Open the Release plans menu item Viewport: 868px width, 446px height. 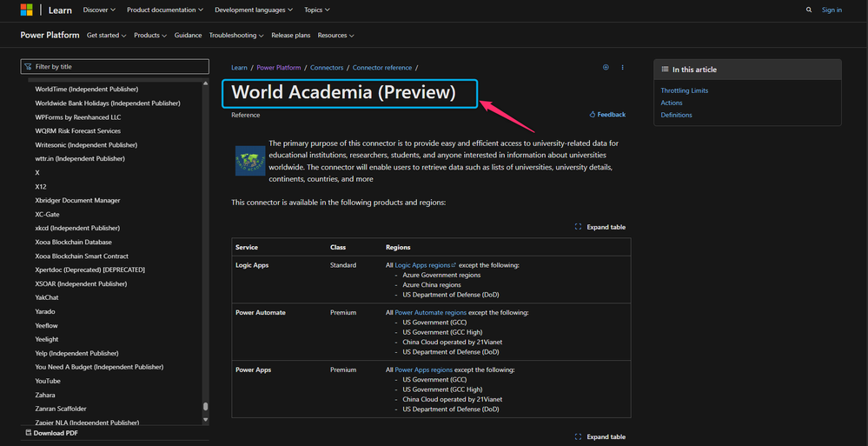[x=290, y=36]
